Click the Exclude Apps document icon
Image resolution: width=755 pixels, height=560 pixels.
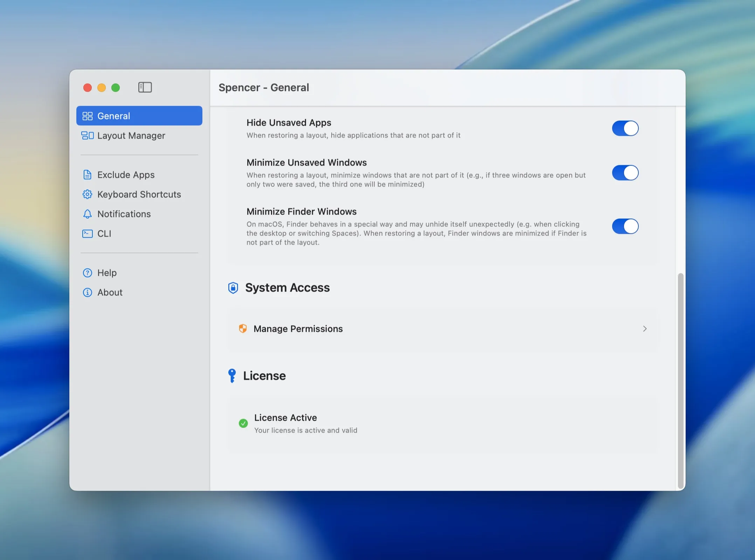pos(87,175)
